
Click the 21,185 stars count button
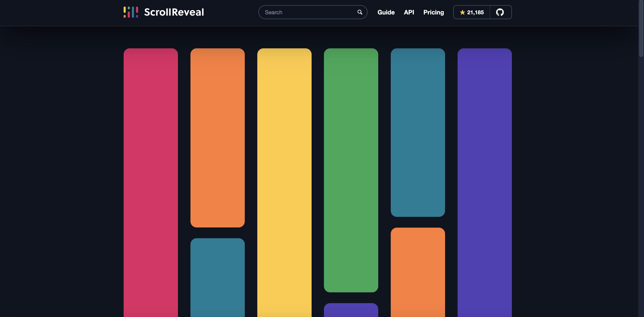(475, 12)
